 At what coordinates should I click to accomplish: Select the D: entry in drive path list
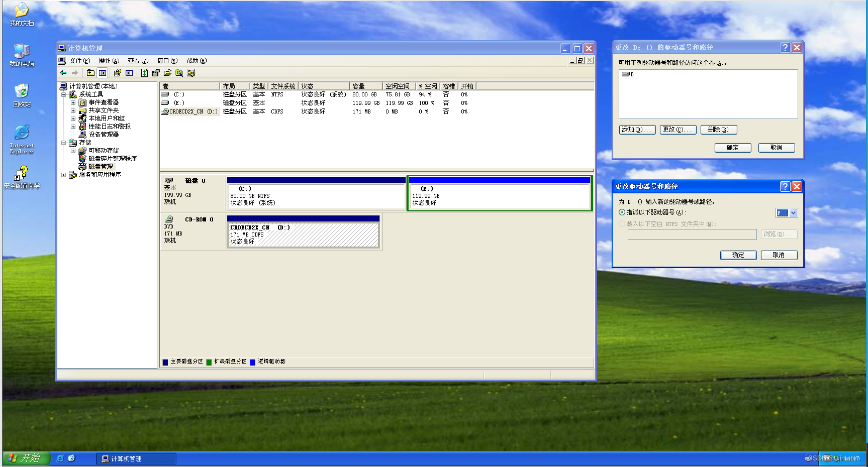pyautogui.click(x=629, y=74)
